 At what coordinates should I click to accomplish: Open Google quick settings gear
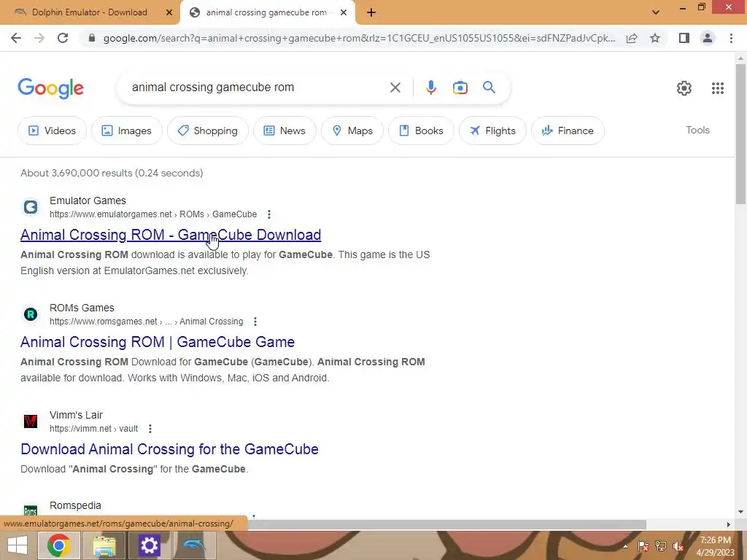coord(684,88)
